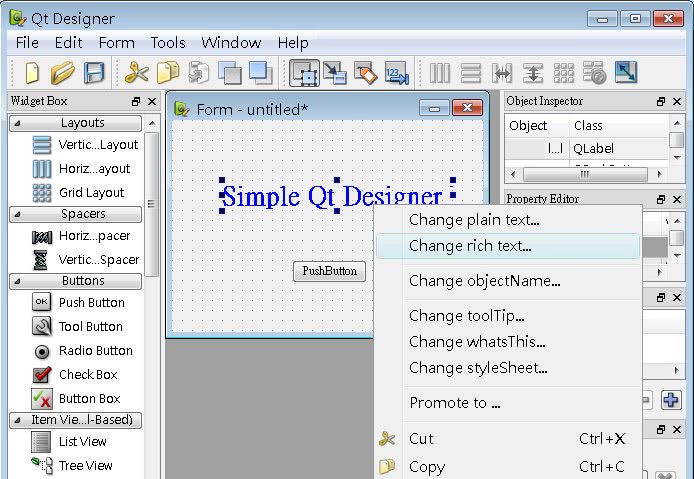Collapse the Buttons category
This screenshot has height=479, width=694.
point(75,281)
